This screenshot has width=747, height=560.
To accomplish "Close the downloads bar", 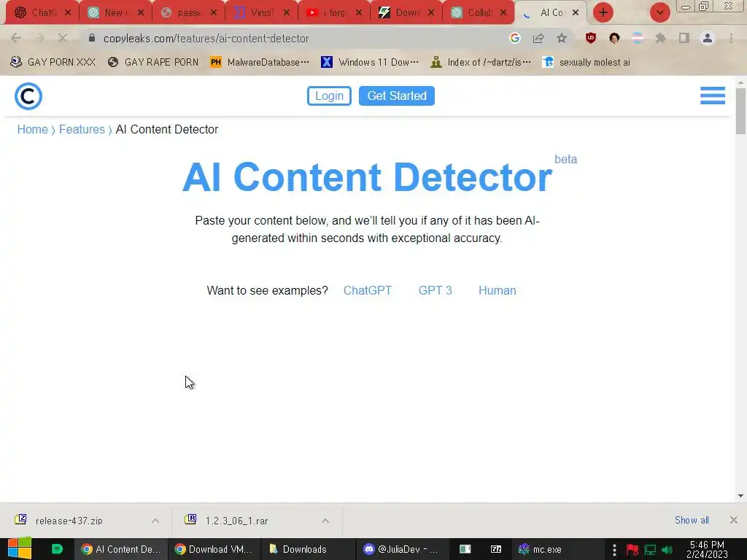I will [x=734, y=520].
